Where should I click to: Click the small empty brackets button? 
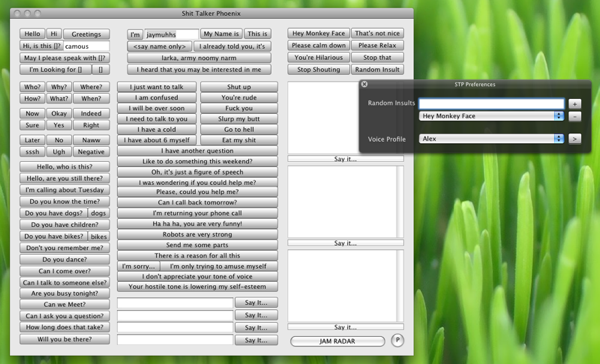pos(101,70)
